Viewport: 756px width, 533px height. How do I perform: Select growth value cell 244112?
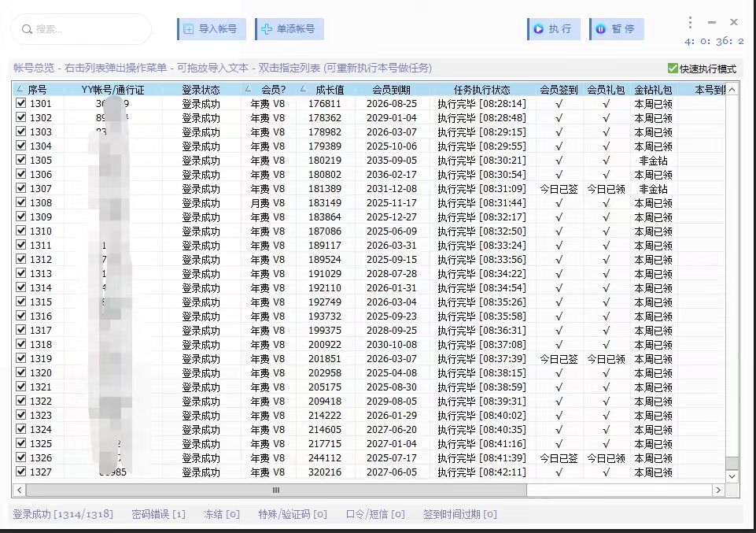pyautogui.click(x=325, y=457)
